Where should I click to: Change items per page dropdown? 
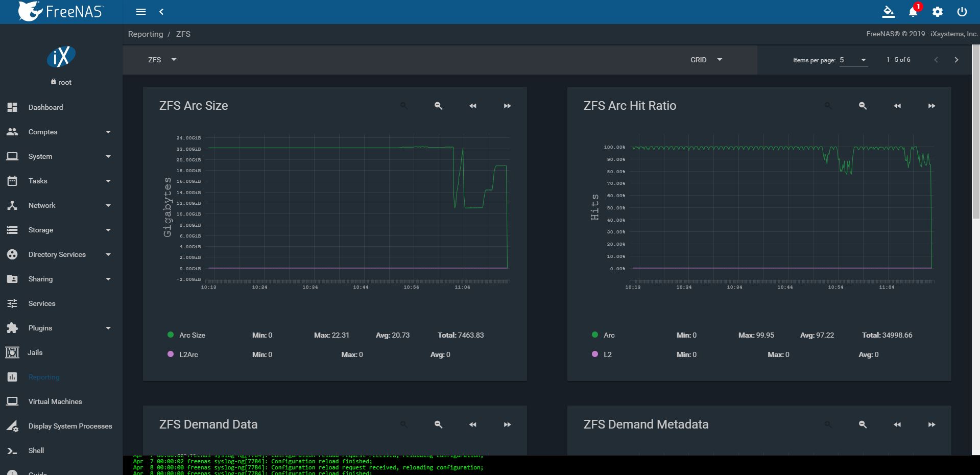[x=853, y=60]
